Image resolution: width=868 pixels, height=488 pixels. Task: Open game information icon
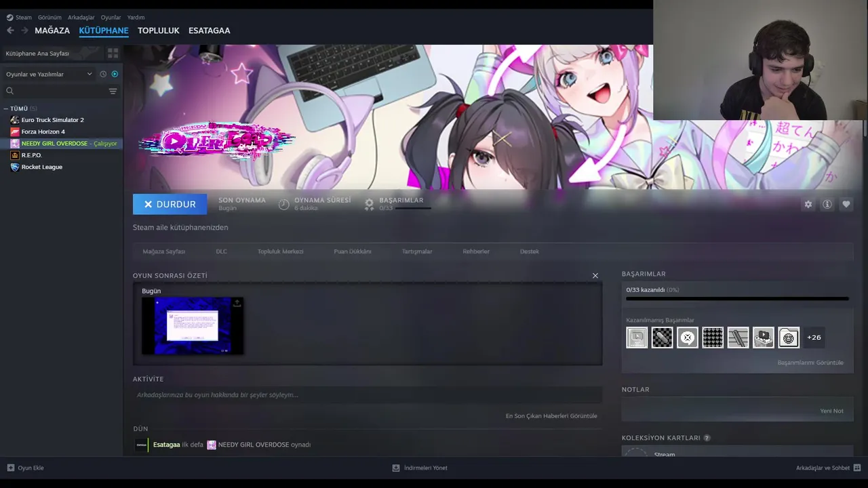(x=827, y=204)
